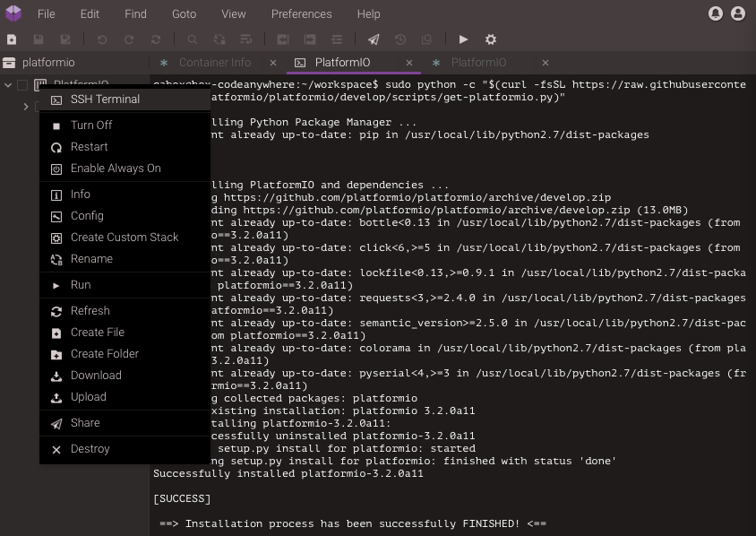The height and width of the screenshot is (536, 756).
Task: Select Turn Off in context menu
Action: coord(125,125)
